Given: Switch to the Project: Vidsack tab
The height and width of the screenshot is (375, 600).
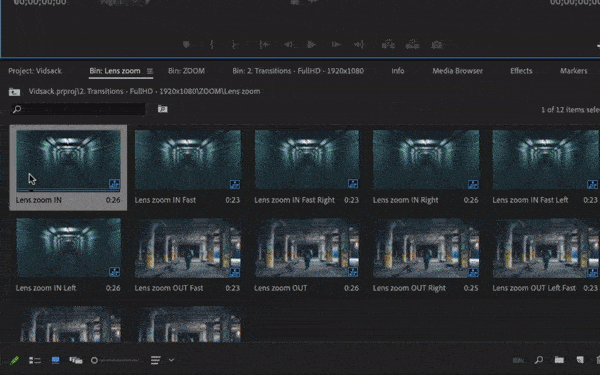Looking at the screenshot, I should [x=35, y=71].
